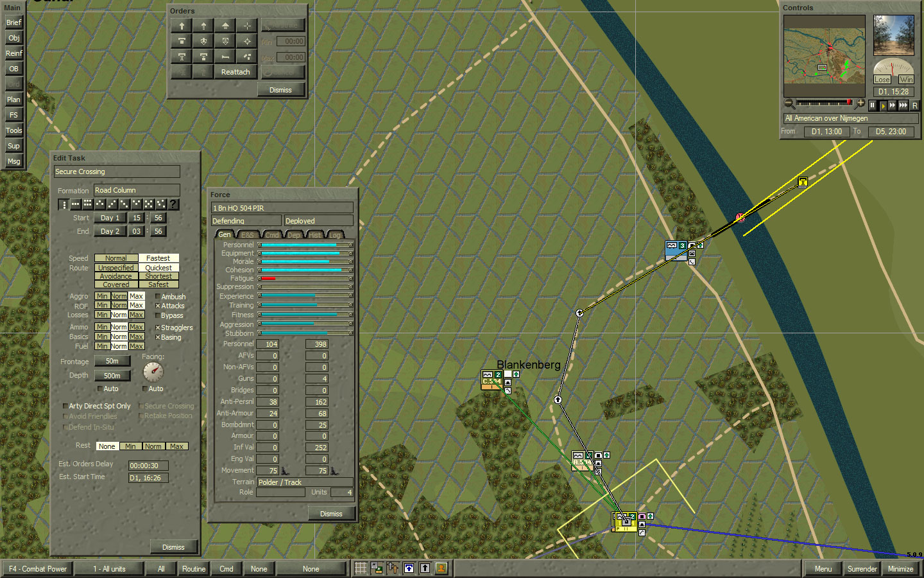Open the OB menu in Main sidebar
This screenshot has height=578, width=924.
[x=13, y=69]
